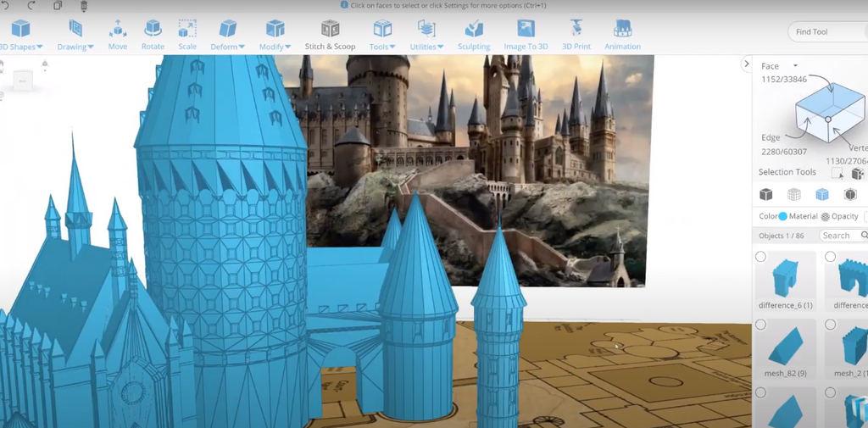Click the Find Tool search field

[x=827, y=31]
